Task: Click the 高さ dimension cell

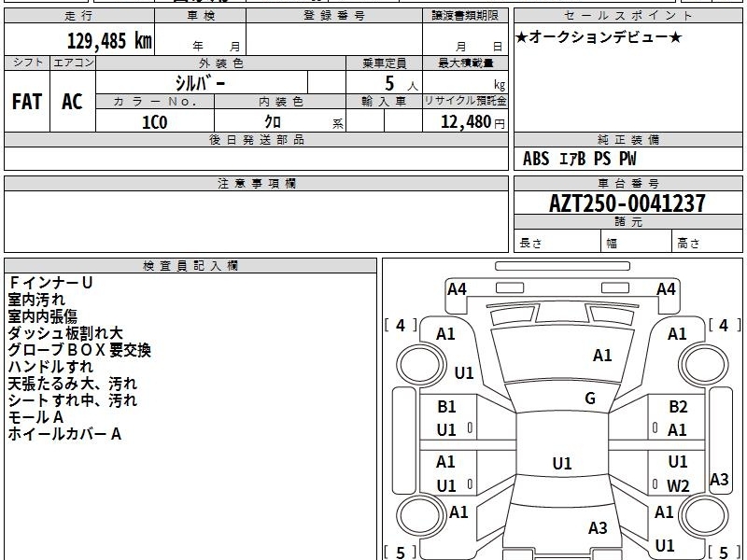Action: (x=707, y=241)
